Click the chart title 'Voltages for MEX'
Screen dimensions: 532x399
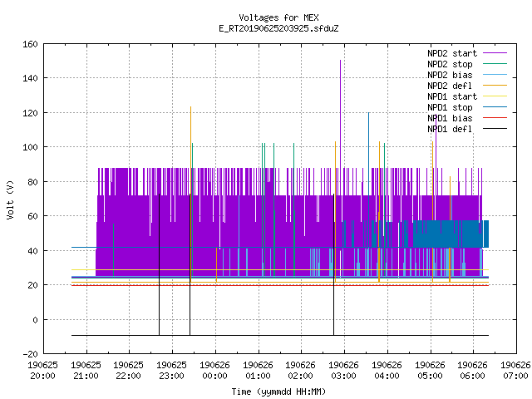coord(278,17)
